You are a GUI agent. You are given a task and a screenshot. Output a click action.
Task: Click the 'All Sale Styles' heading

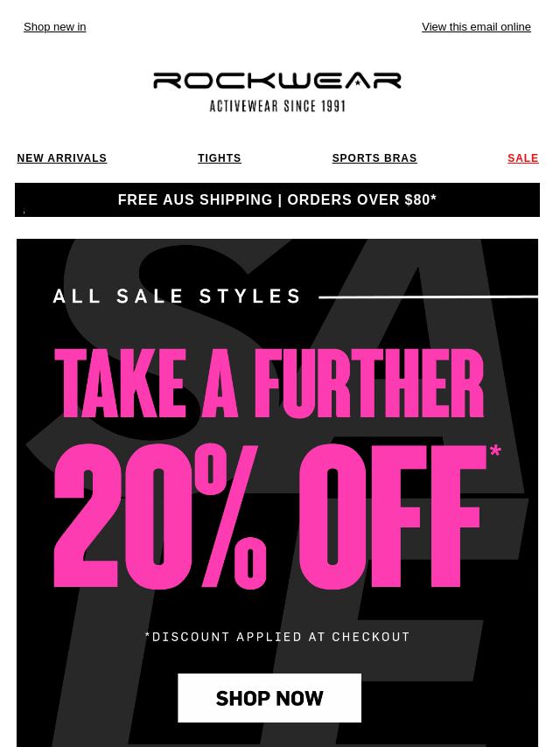click(178, 297)
